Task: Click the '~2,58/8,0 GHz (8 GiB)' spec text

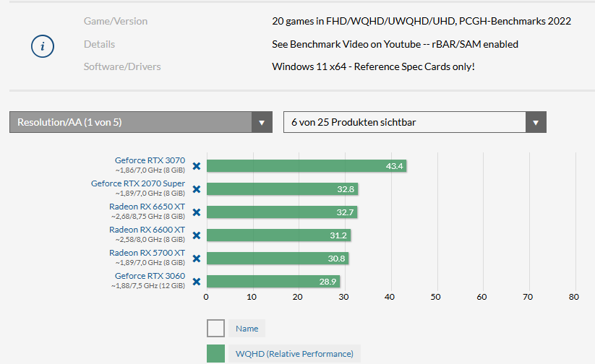Action: [x=150, y=240]
